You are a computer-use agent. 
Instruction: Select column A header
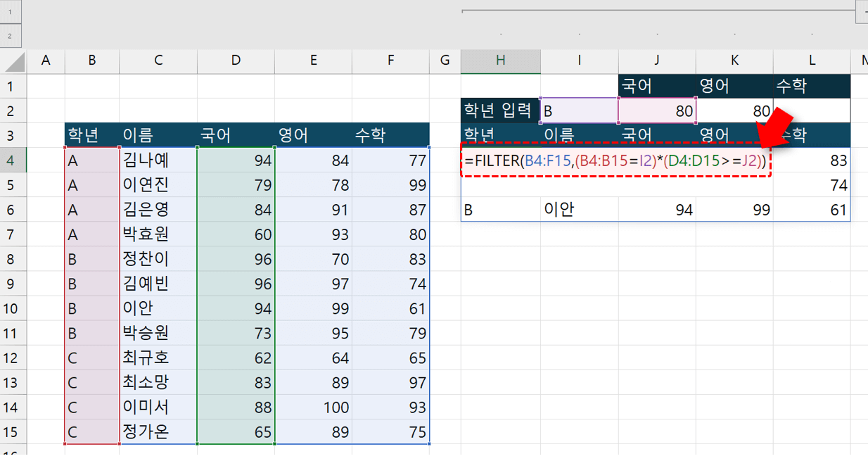(46, 61)
